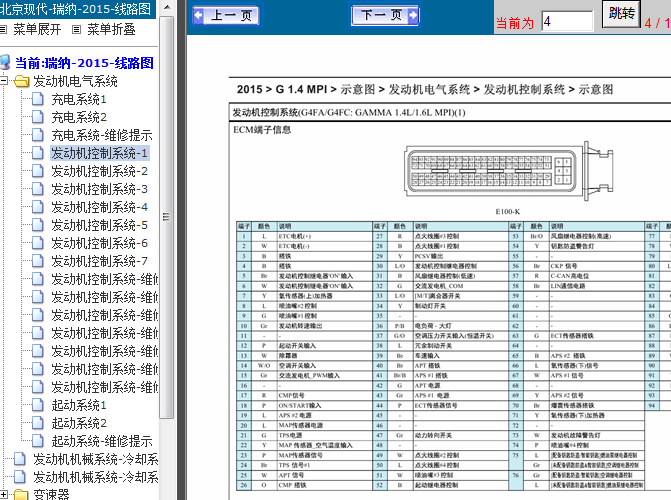The image size is (671, 500).
Task: Focus the current page number field
Action: click(567, 21)
